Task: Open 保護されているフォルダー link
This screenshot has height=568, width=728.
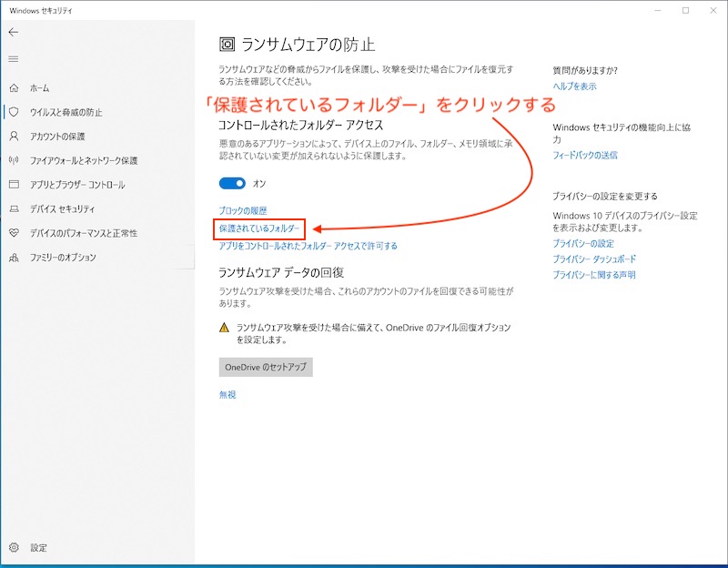Action: (259, 228)
